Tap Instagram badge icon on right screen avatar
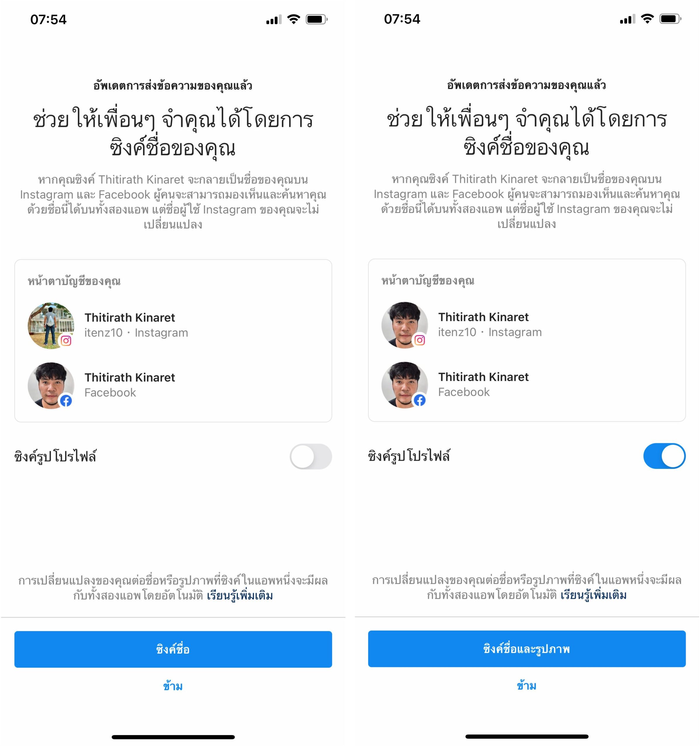This screenshot has height=747, width=700. (420, 340)
